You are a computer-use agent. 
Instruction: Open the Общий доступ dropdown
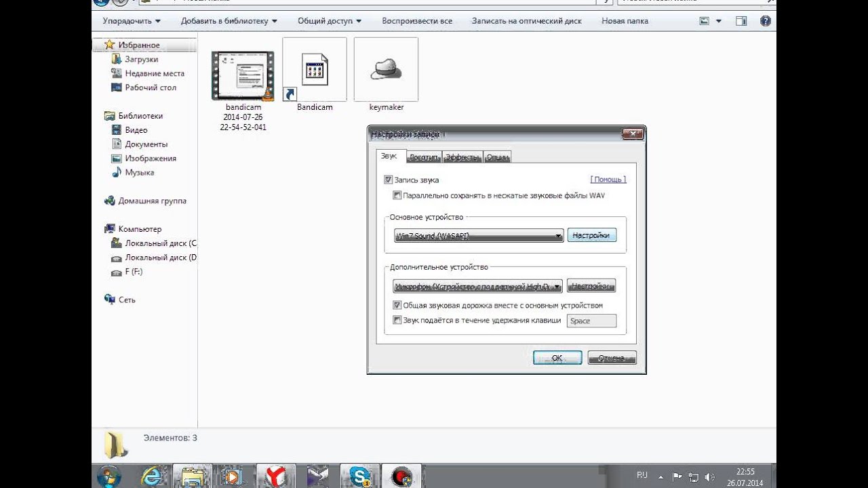coord(330,21)
